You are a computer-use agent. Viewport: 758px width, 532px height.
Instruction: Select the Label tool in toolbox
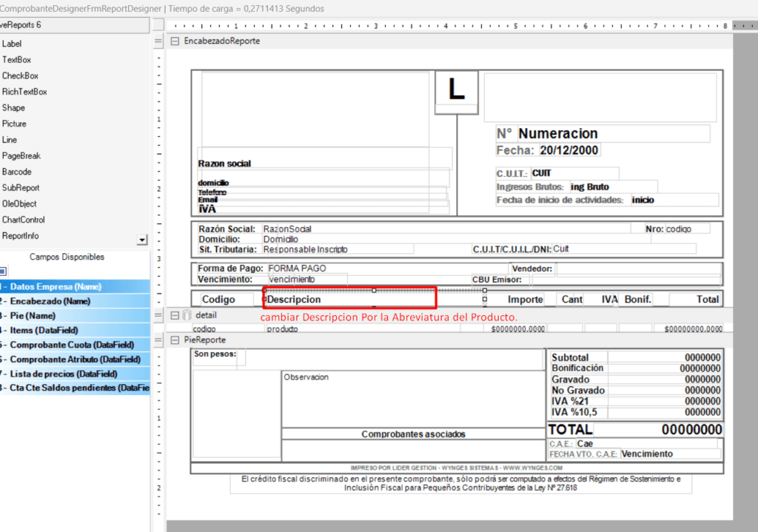[13, 44]
